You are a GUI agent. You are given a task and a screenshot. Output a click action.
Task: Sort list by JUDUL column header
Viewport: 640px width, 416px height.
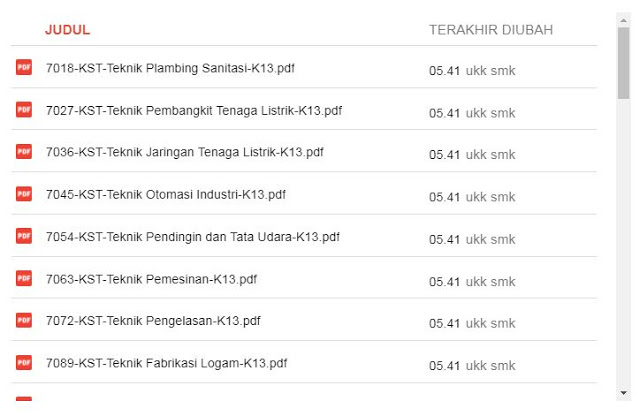(x=67, y=30)
